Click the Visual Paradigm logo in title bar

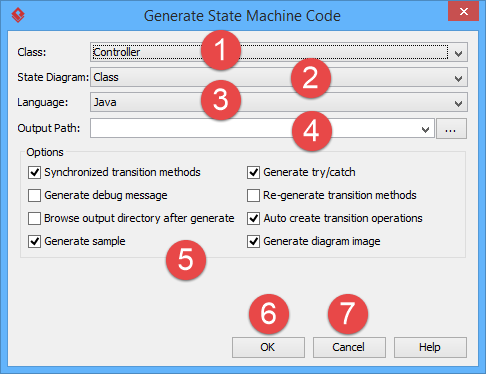coord(18,15)
